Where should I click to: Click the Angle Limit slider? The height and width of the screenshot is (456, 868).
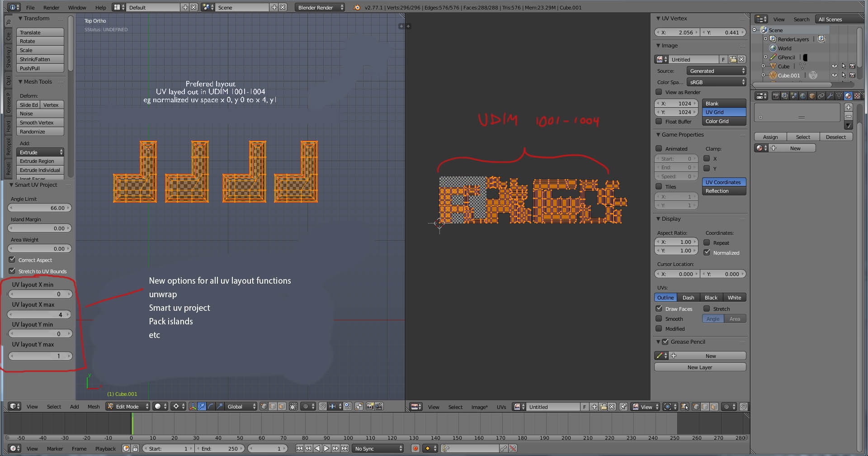pyautogui.click(x=40, y=208)
